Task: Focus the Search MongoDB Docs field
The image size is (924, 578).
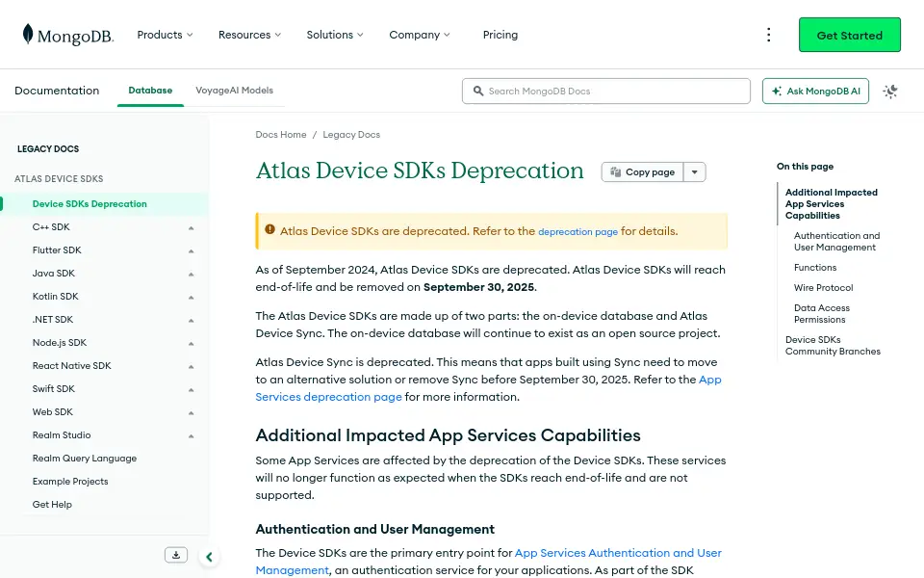Action: pyautogui.click(x=606, y=91)
